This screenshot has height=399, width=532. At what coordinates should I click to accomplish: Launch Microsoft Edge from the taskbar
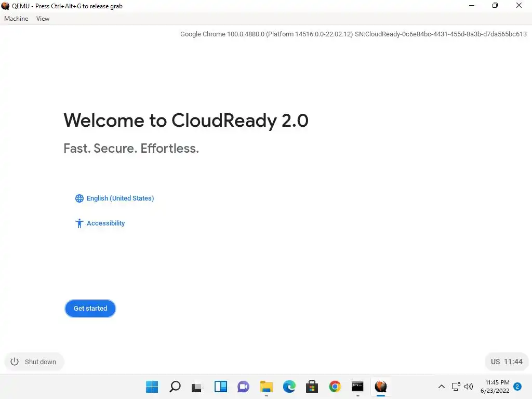click(x=289, y=387)
